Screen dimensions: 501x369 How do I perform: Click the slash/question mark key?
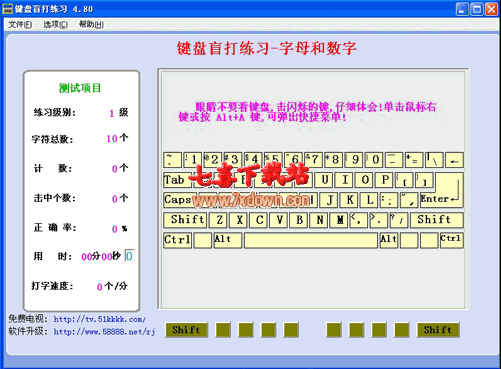click(399, 220)
